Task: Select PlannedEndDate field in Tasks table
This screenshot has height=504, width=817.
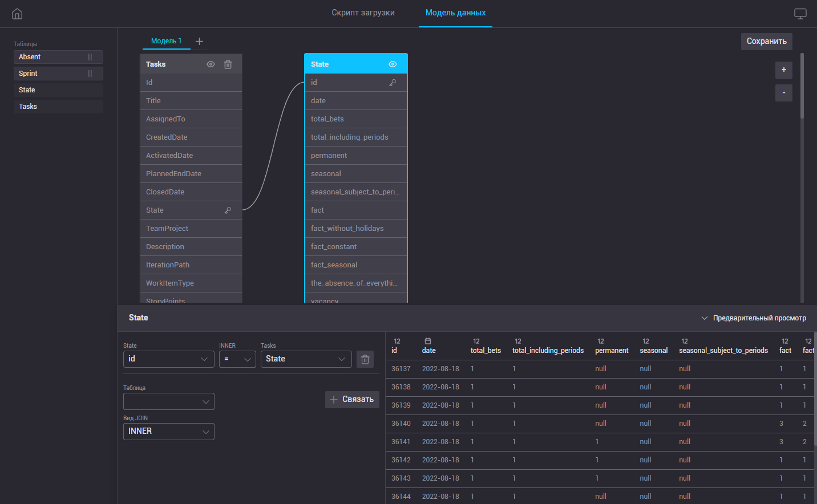Action: [x=191, y=174]
